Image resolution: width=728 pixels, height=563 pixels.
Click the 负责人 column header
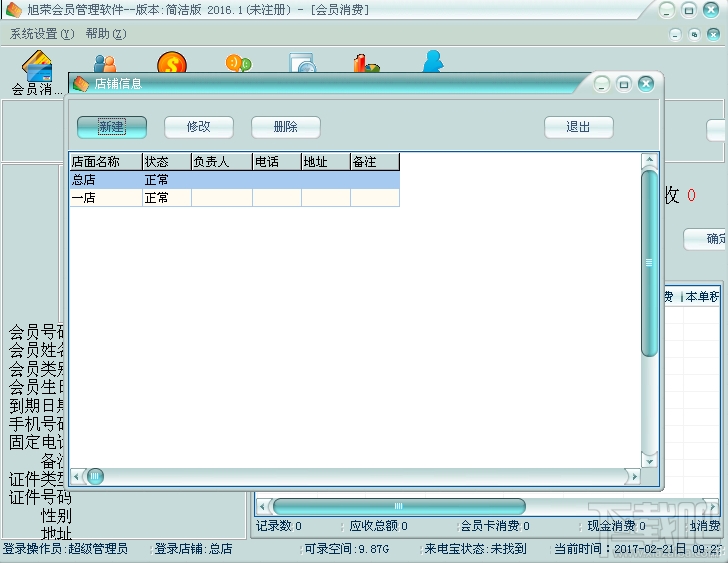(222, 162)
